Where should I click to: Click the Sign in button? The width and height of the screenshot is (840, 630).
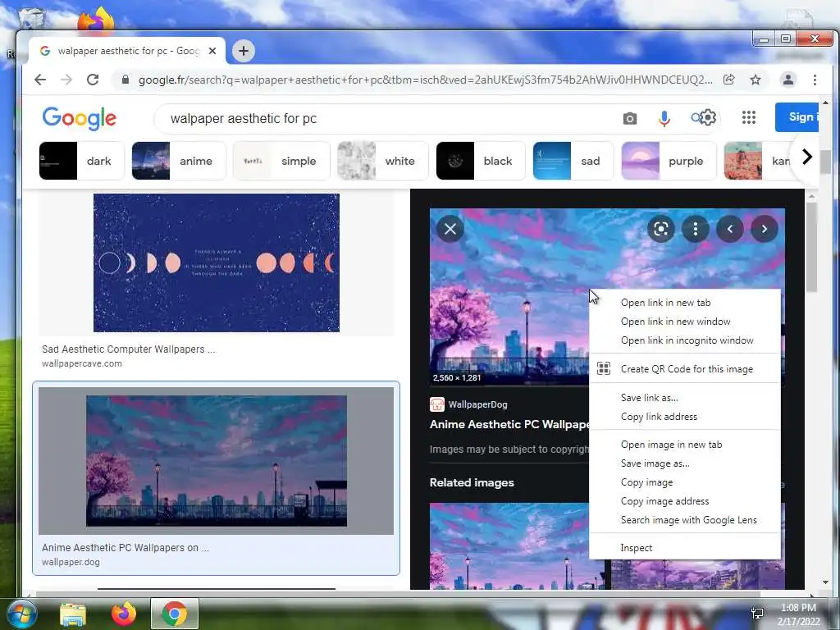pyautogui.click(x=797, y=116)
